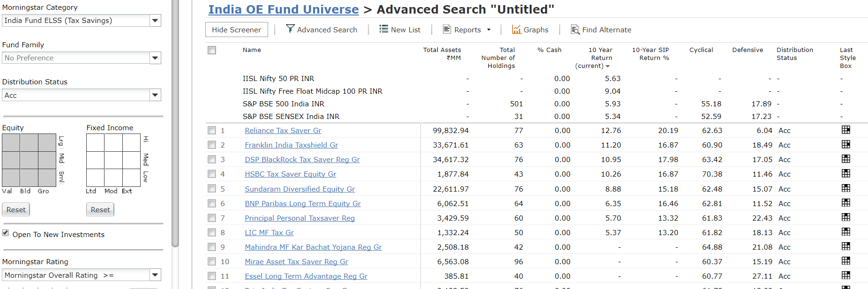Open style box icon for LIC MF Tax Gr

coord(846,232)
